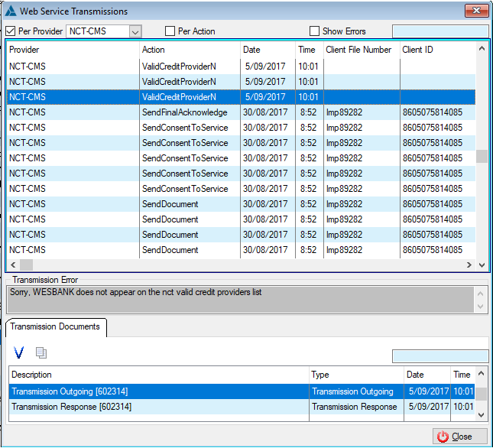The image size is (493, 448).
Task: Click the search field beside Show Errors
Action: 439,31
